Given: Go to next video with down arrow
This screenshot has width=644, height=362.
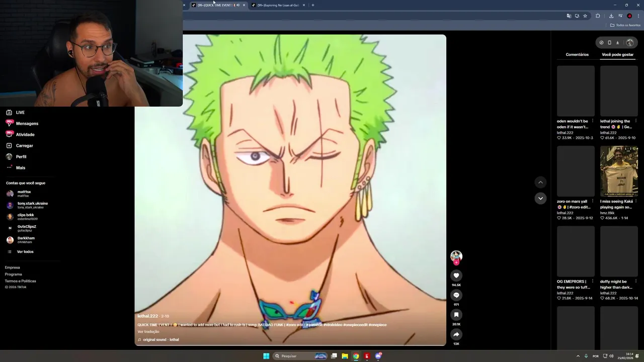Looking at the screenshot, I should (540, 198).
